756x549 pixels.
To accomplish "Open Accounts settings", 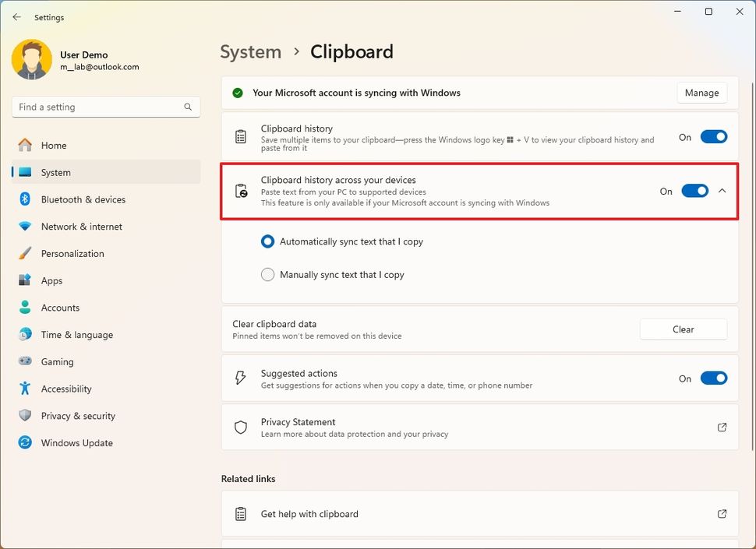I will pos(62,308).
